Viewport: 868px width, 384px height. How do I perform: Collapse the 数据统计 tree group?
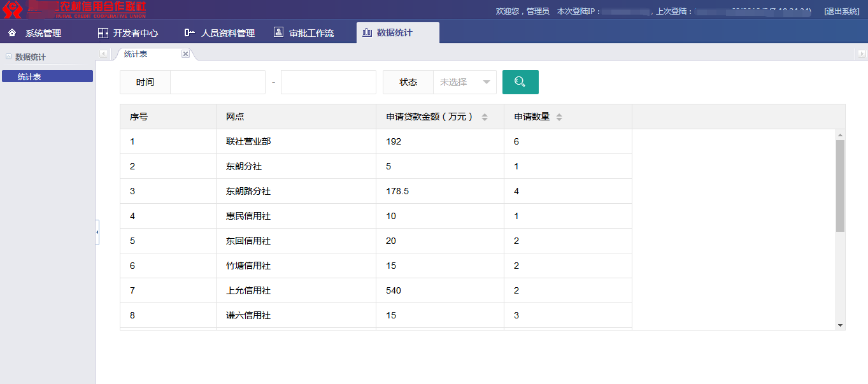click(x=8, y=57)
